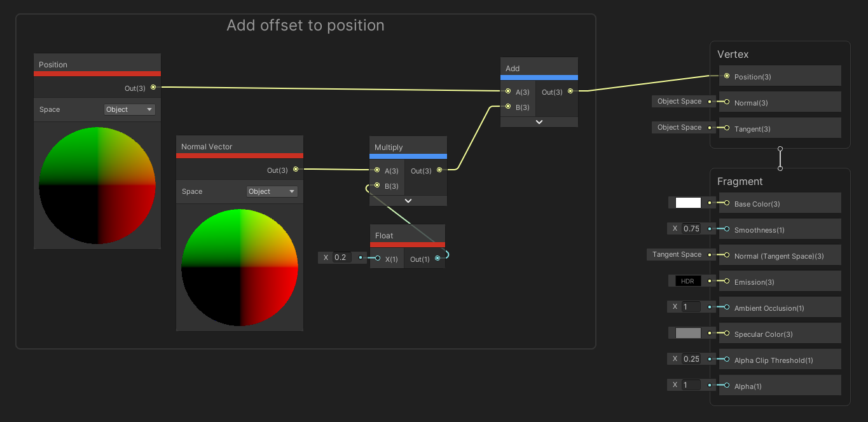Click the Specular Color gray swatch
Image resolution: width=868 pixels, height=422 pixels.
coord(688,333)
